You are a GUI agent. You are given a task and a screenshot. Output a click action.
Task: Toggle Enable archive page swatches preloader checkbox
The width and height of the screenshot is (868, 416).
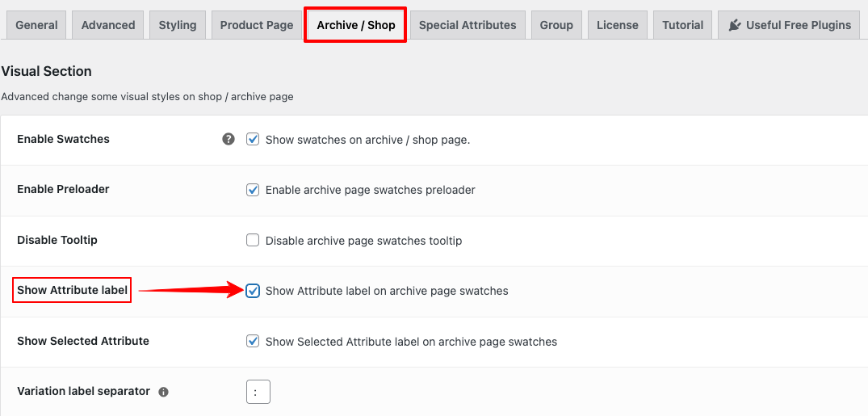pos(253,190)
